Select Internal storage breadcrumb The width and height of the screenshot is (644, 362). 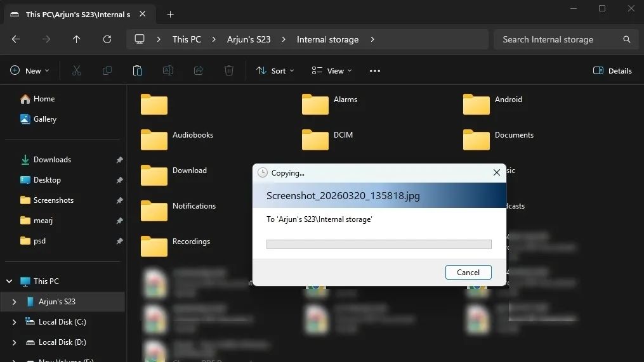[x=327, y=39]
